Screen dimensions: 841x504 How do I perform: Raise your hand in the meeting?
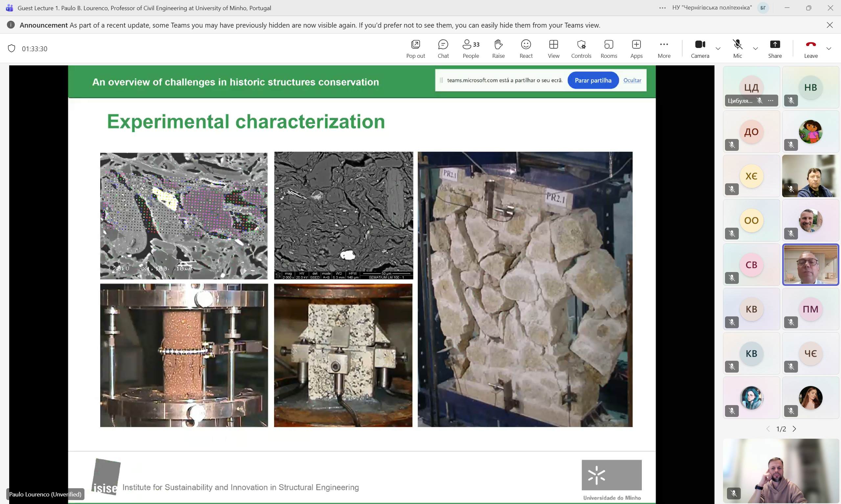click(498, 49)
